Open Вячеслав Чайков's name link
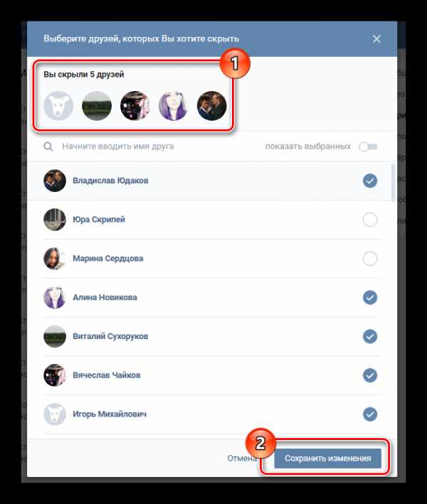Image resolution: width=427 pixels, height=504 pixels. (x=107, y=375)
